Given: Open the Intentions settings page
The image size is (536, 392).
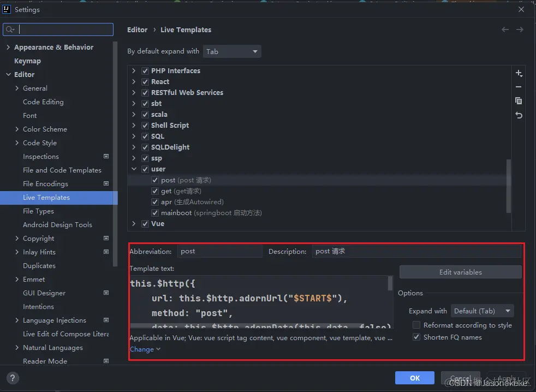Looking at the screenshot, I should [x=38, y=306].
